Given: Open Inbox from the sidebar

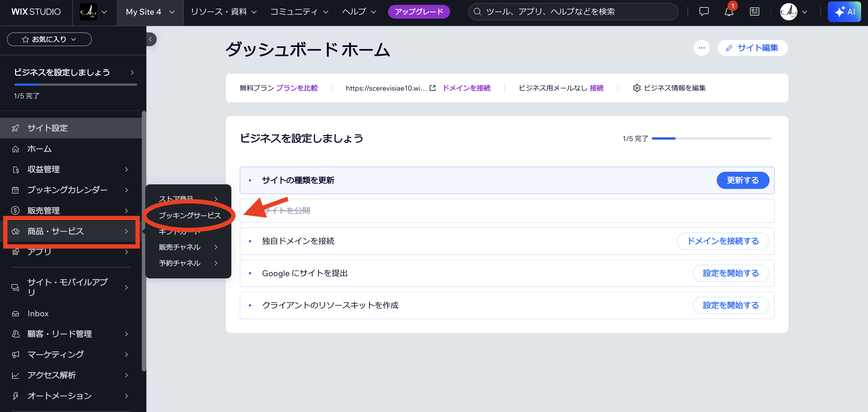Looking at the screenshot, I should [38, 313].
